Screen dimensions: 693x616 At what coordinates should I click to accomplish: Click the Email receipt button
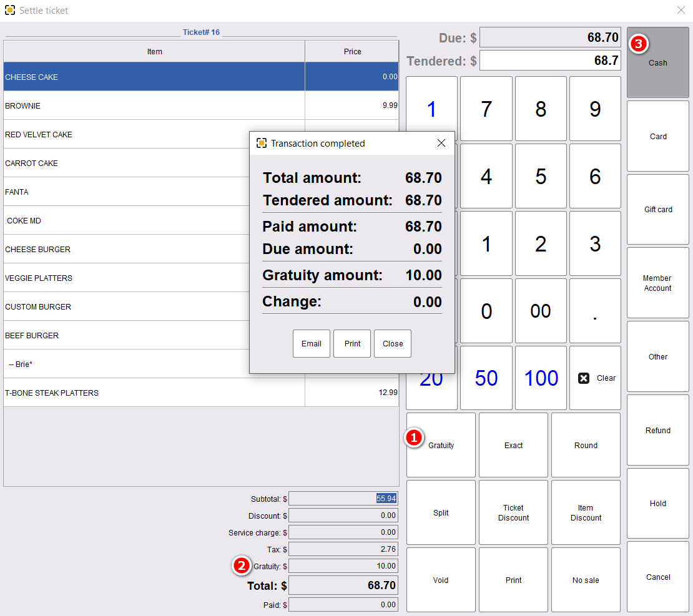tap(311, 343)
